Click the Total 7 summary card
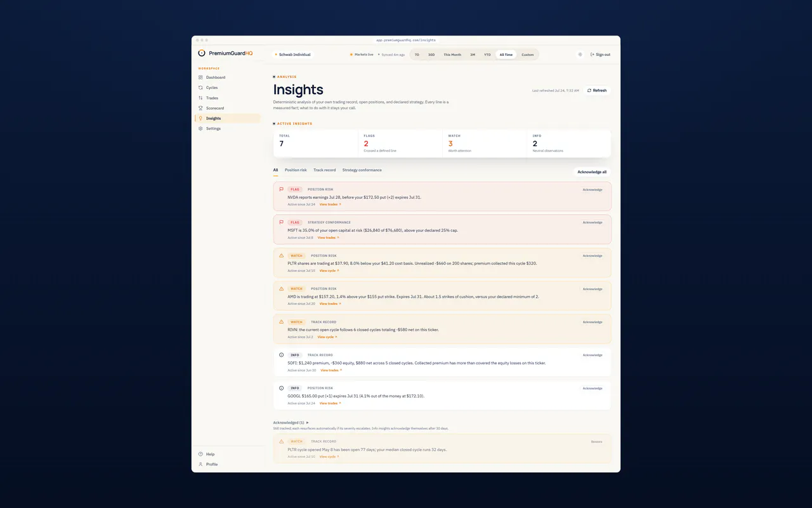 (315, 144)
